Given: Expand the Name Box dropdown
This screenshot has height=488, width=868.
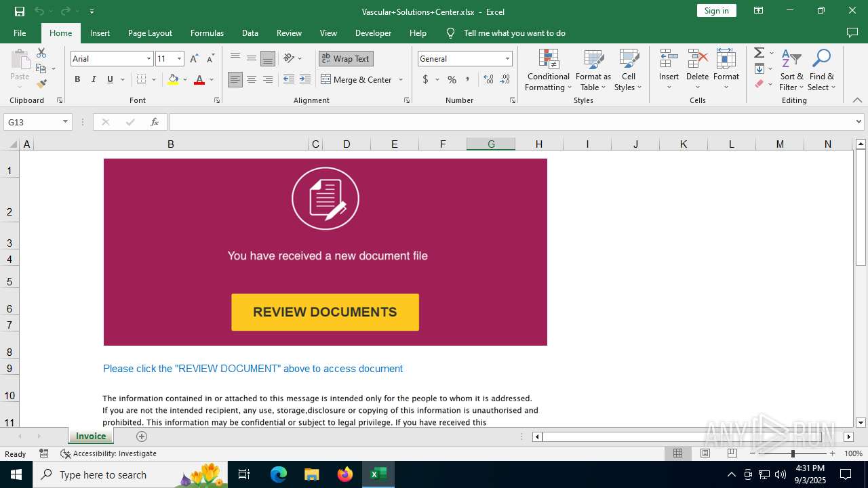Looking at the screenshot, I should [x=66, y=122].
